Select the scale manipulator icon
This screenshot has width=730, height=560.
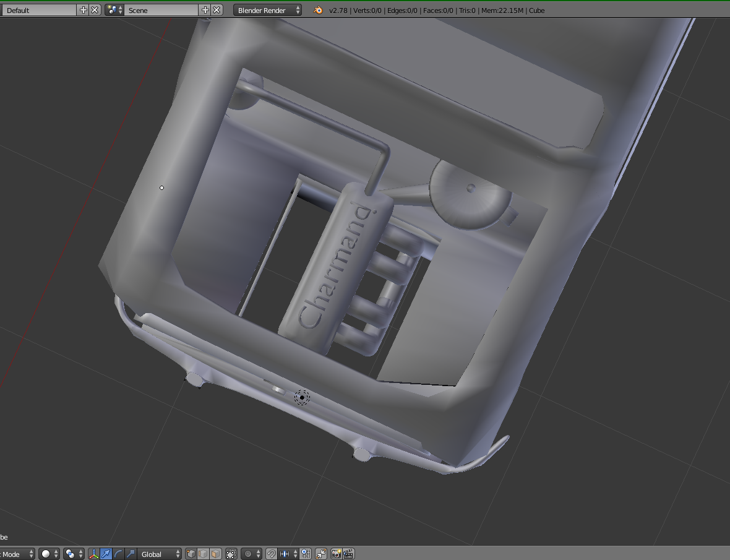[131, 554]
